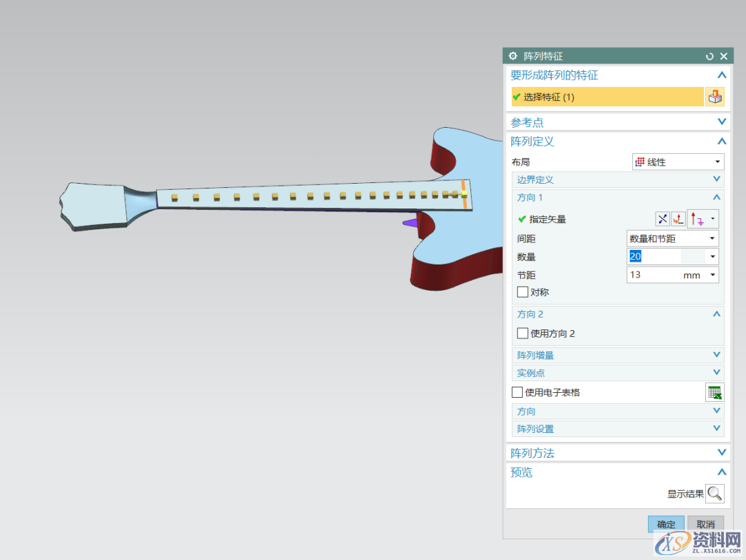Screen dimensions: 746x560
Task: Open the spreadsheet icon next to 使用电子表格
Action: 715,392
